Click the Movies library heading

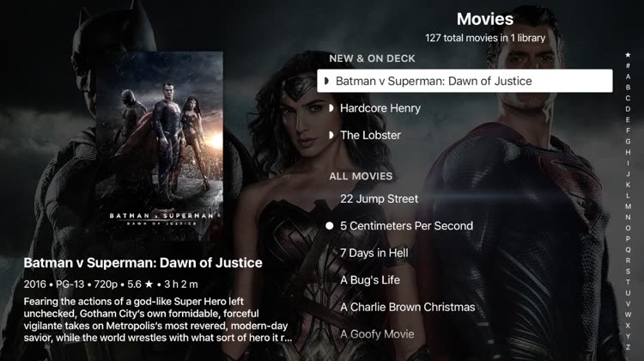click(x=485, y=19)
